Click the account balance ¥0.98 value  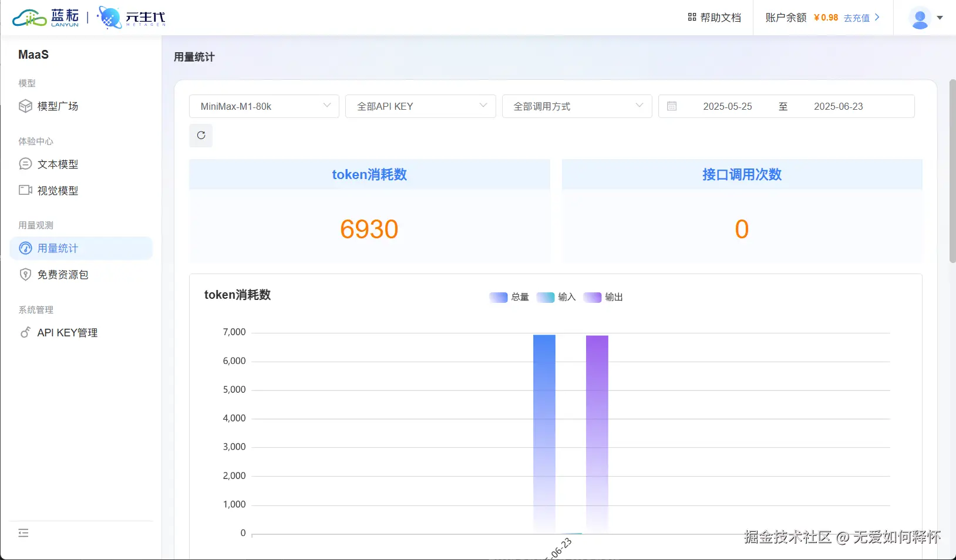coord(826,18)
